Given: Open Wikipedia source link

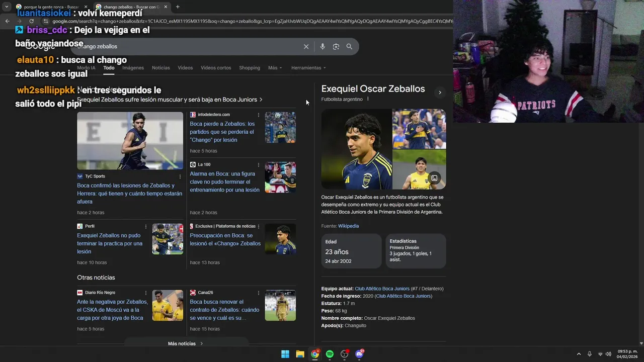Looking at the screenshot, I should pyautogui.click(x=348, y=226).
